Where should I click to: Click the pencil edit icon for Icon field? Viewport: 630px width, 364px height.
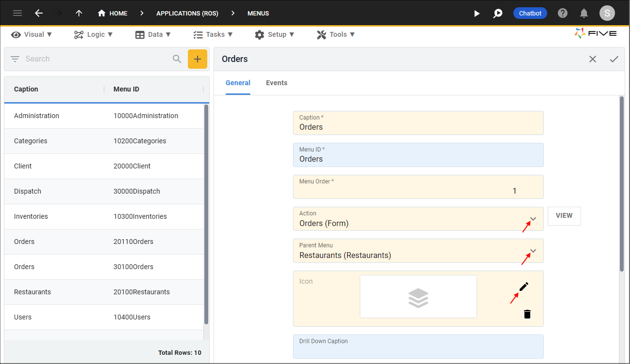[x=524, y=287]
